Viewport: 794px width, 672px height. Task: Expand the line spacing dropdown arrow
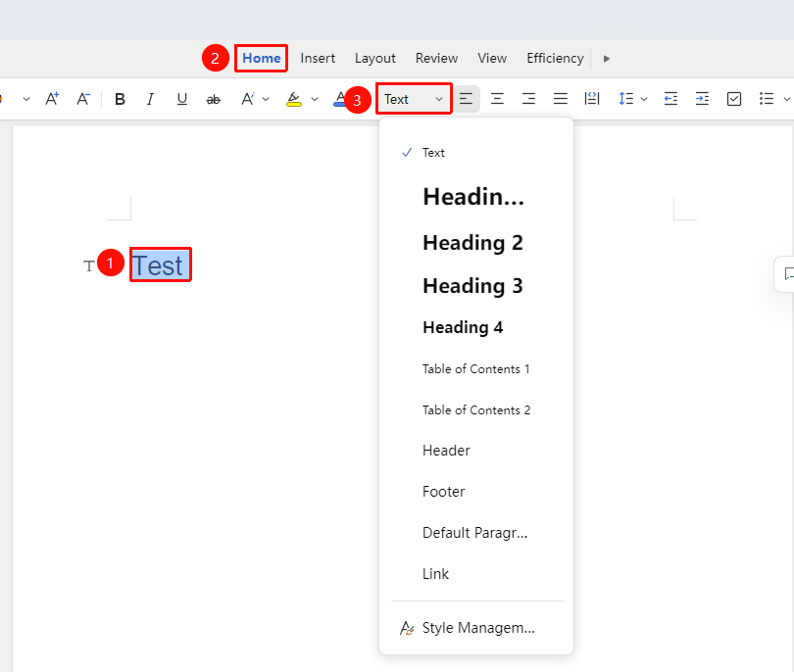tap(644, 99)
